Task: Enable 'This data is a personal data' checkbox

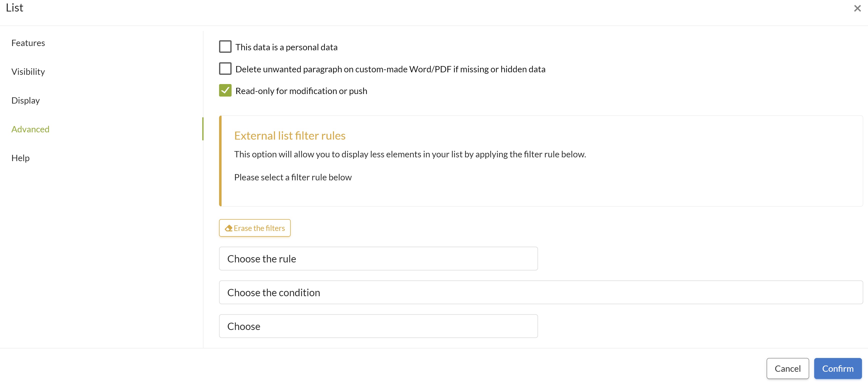Action: click(x=225, y=47)
